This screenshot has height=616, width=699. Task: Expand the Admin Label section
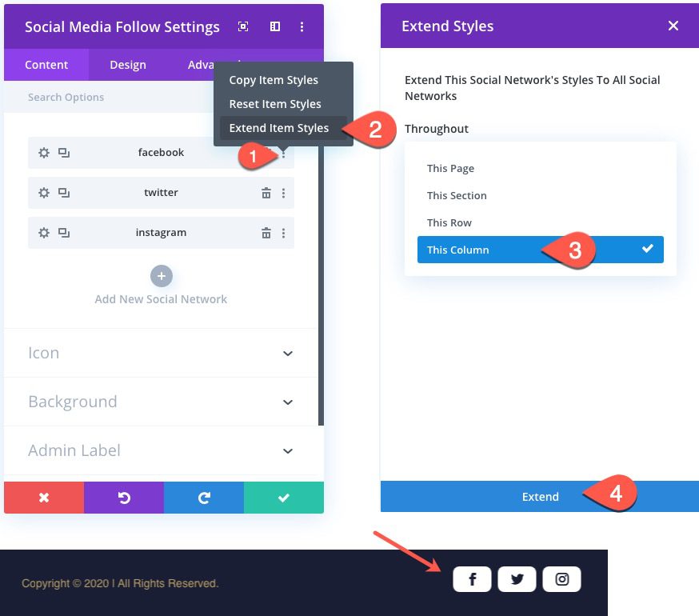[x=160, y=450]
